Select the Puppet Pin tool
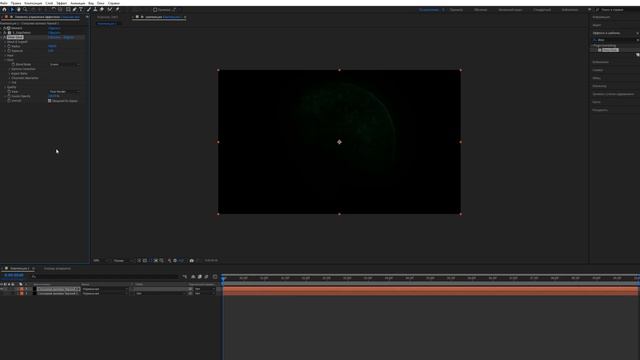This screenshot has height=360, width=640. 118,9
